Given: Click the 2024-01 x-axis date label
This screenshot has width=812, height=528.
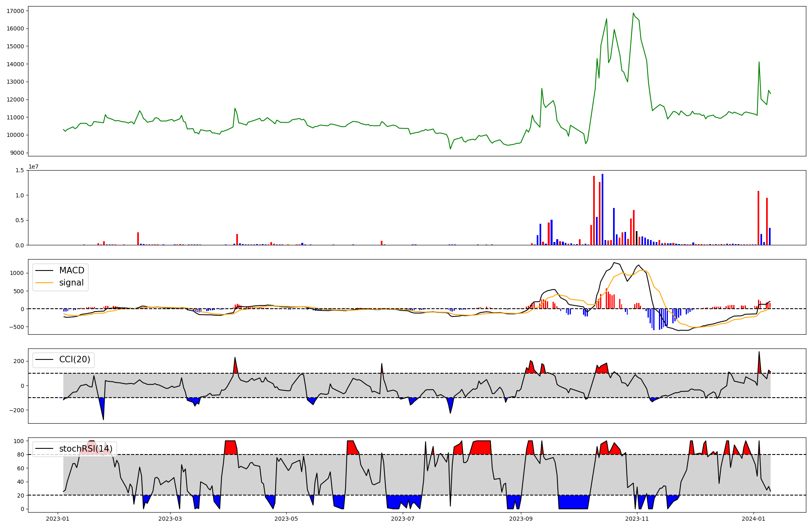Looking at the screenshot, I should (x=754, y=519).
